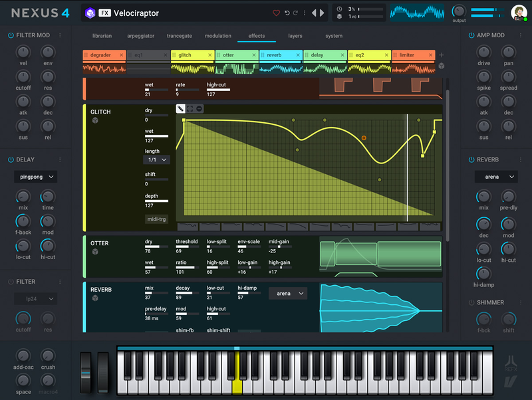Screen dimensions: 532x400
Task: Enable the Filter section power button
Action: coord(11,282)
